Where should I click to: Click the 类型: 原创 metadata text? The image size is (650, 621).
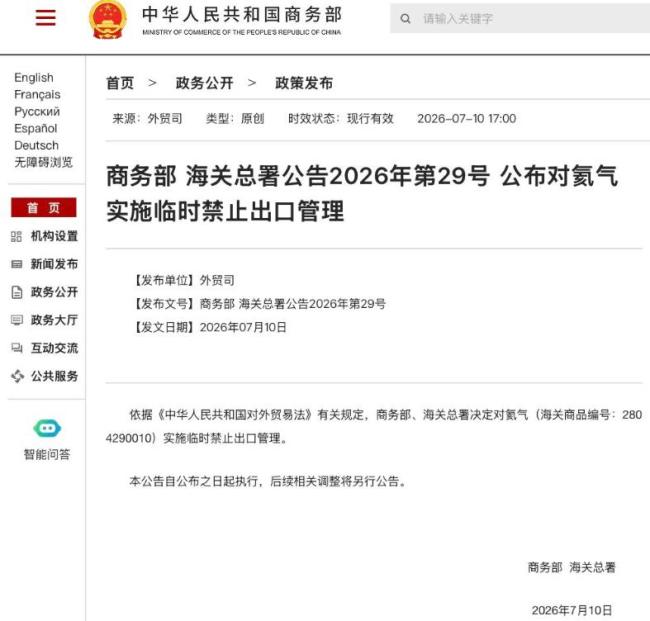235,119
